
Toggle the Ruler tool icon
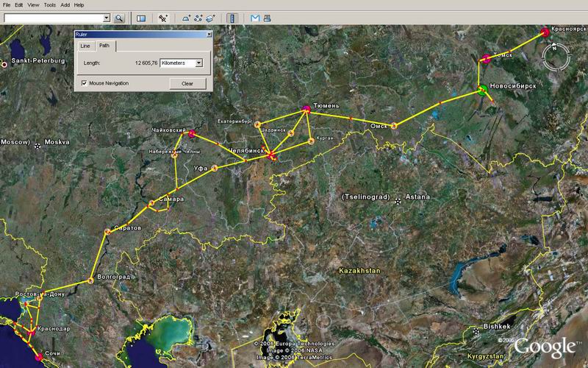pos(232,17)
